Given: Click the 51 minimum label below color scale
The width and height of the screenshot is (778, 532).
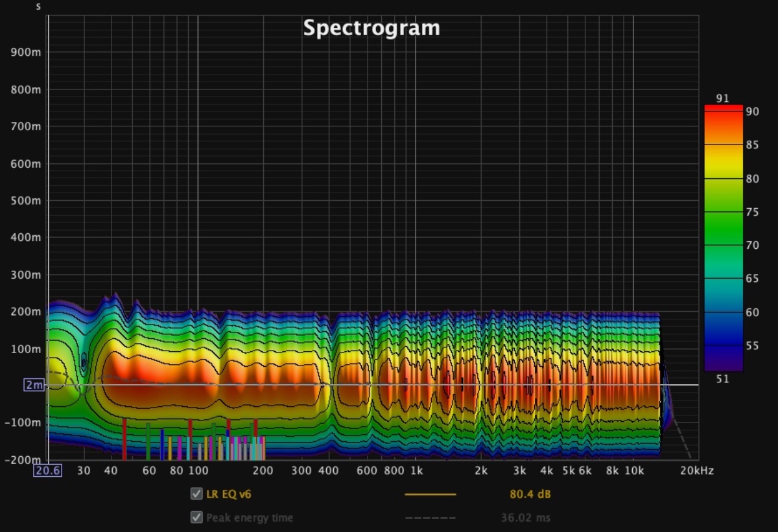Looking at the screenshot, I should 723,379.
